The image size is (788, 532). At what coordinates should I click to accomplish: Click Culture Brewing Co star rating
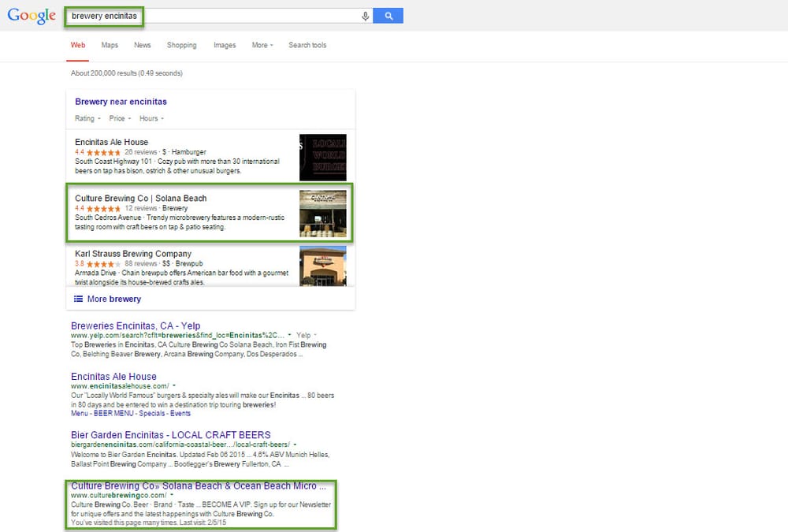pos(103,209)
